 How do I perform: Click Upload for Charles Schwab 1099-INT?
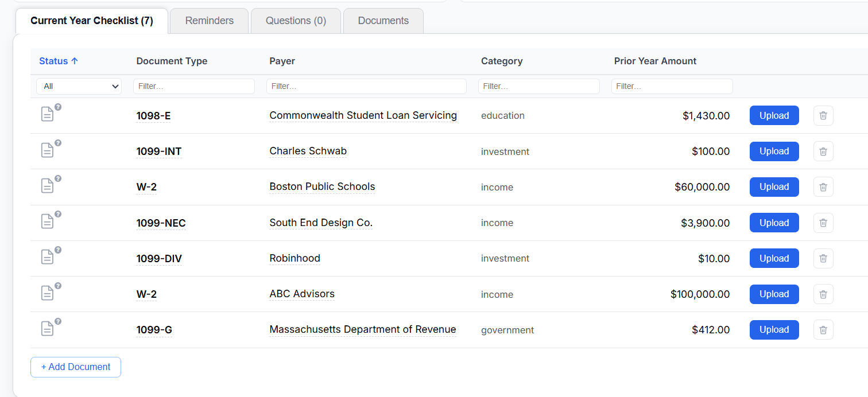(x=774, y=151)
